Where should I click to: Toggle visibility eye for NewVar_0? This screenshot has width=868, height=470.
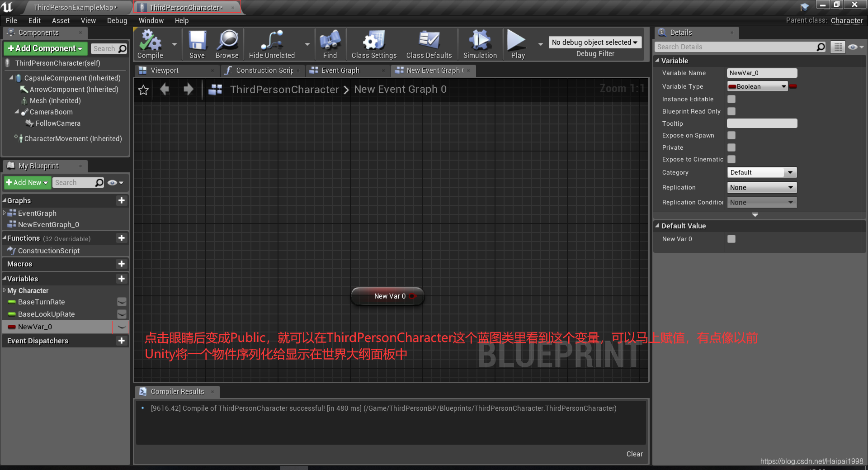(x=122, y=327)
